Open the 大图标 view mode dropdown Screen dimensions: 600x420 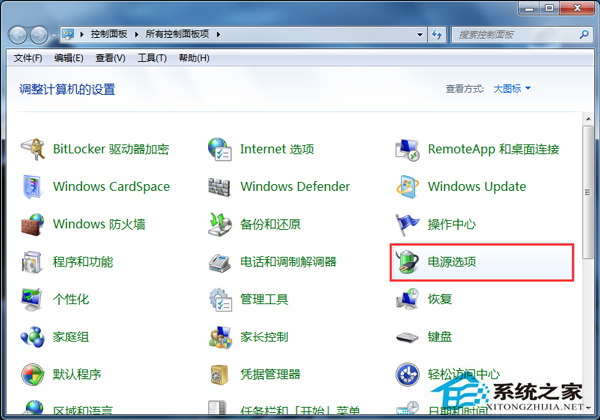point(512,89)
